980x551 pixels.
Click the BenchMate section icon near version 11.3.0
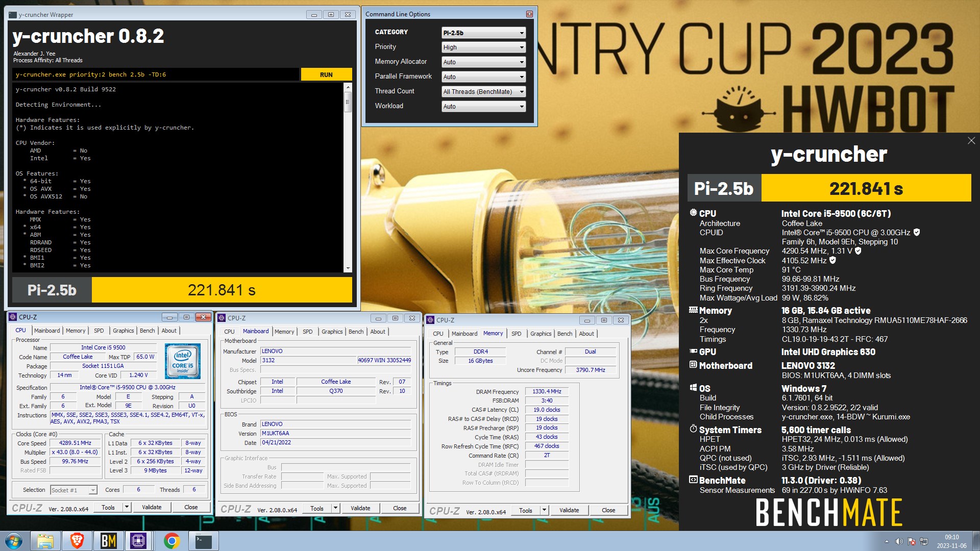pyautogui.click(x=693, y=480)
